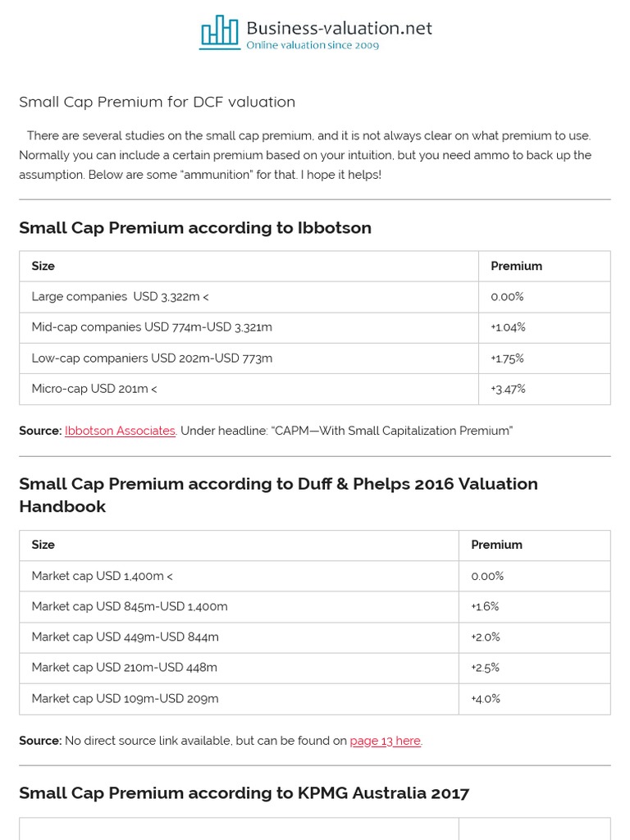The height and width of the screenshot is (840, 630).
Task: Select the Mid-cap companies row size cell
Action: point(152,327)
